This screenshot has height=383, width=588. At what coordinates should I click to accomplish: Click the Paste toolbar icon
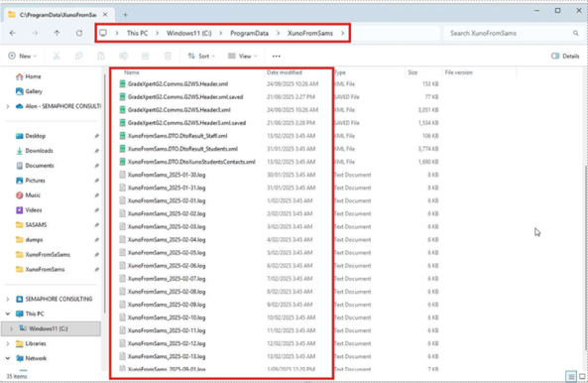[x=101, y=56]
